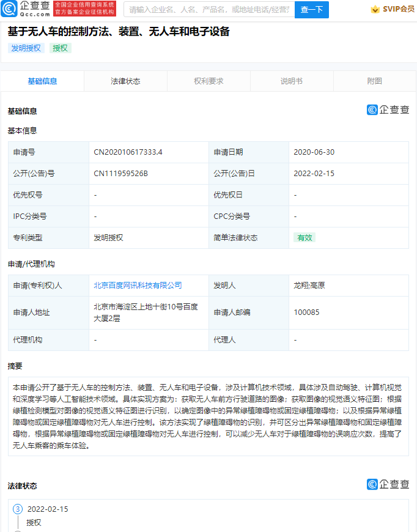Select the 说明书 tab
The image size is (417, 532).
pos(292,81)
